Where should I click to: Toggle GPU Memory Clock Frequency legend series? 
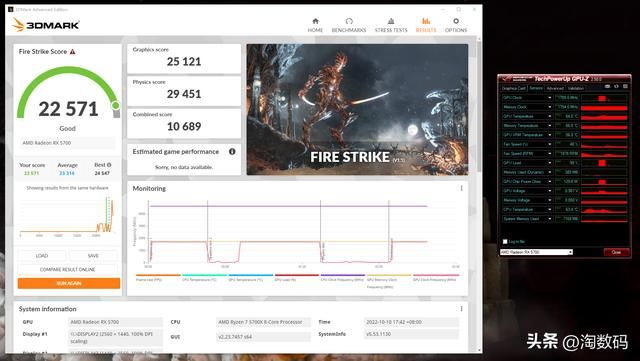coord(389,281)
